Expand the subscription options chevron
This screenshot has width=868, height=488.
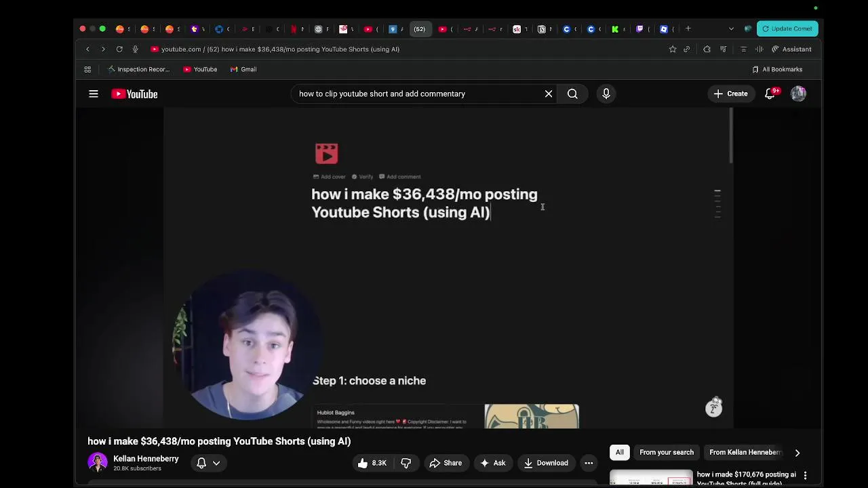click(x=216, y=463)
